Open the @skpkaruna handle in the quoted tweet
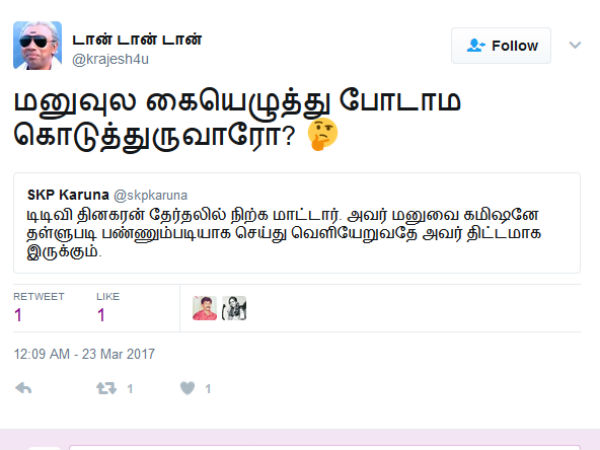This screenshot has width=600, height=450. tap(151, 195)
